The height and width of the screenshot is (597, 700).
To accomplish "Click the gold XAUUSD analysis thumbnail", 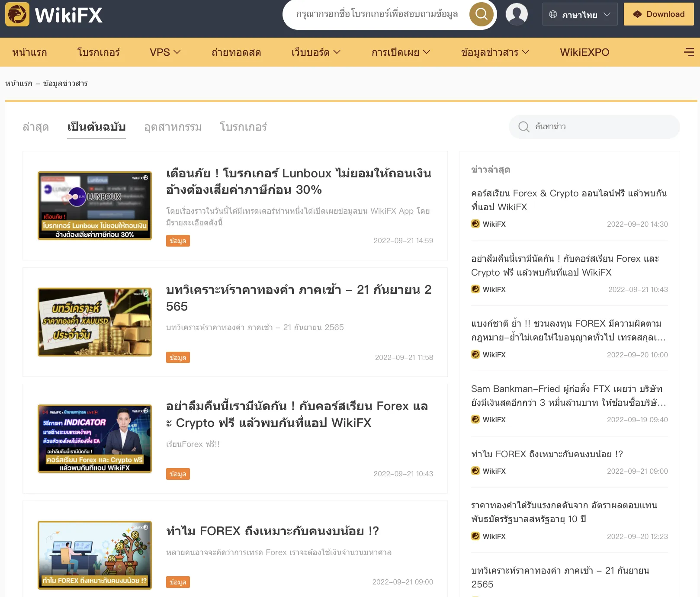I will tap(95, 322).
